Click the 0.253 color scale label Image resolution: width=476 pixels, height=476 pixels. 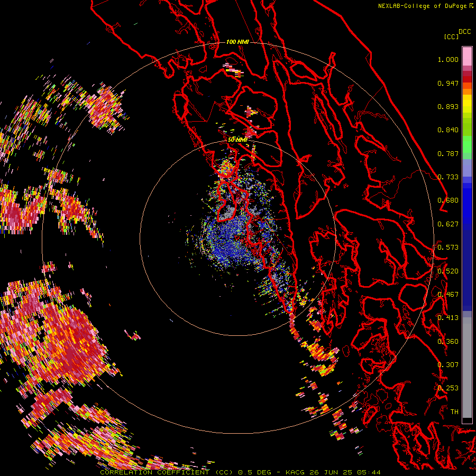[448, 388]
